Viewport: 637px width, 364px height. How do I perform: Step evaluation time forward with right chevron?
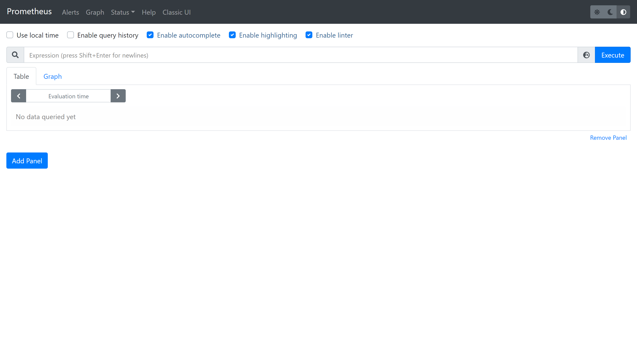[x=118, y=96]
